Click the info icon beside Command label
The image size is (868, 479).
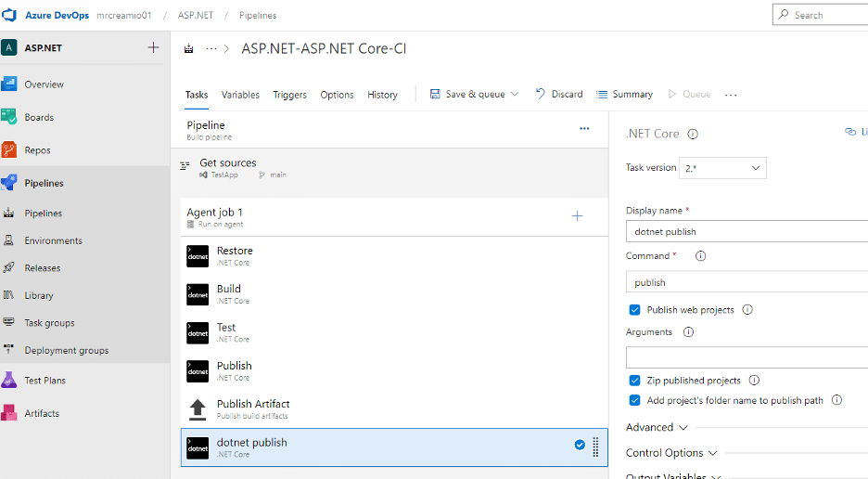coord(700,255)
